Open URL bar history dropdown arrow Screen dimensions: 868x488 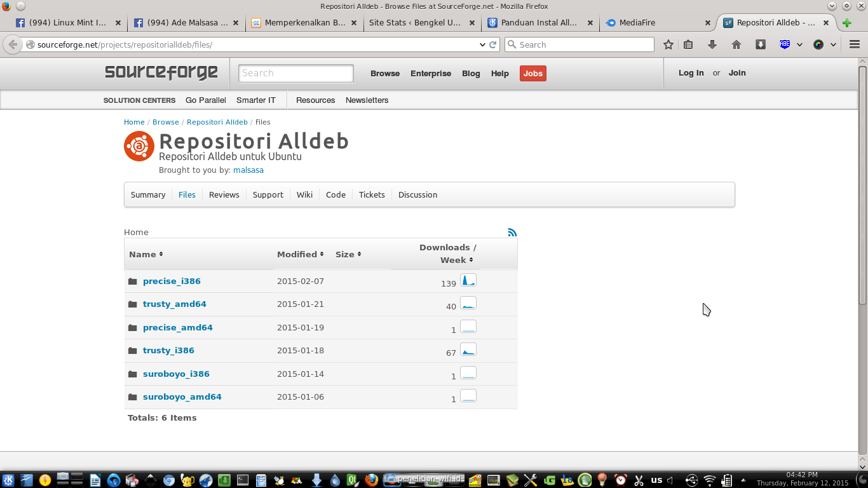(482, 45)
